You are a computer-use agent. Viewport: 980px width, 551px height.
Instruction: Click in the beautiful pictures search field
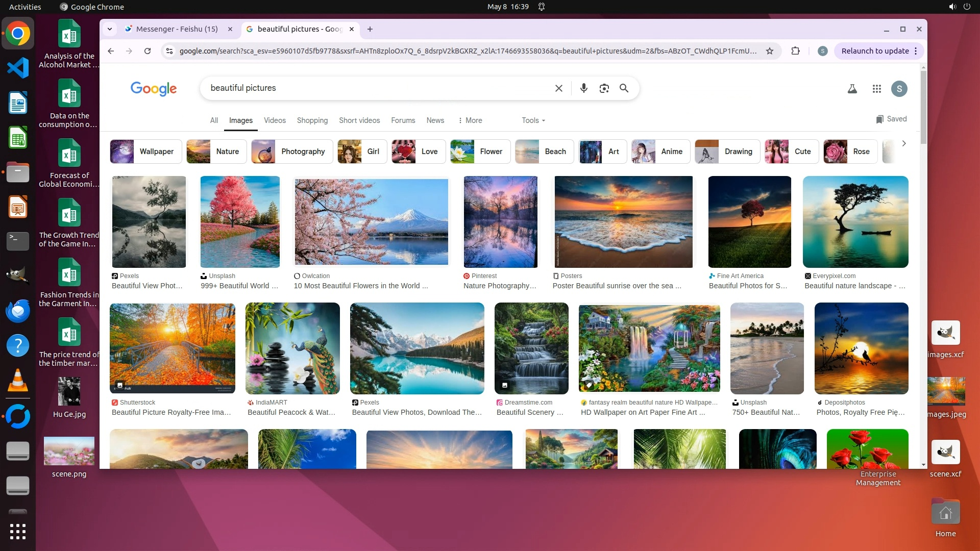[378, 88]
